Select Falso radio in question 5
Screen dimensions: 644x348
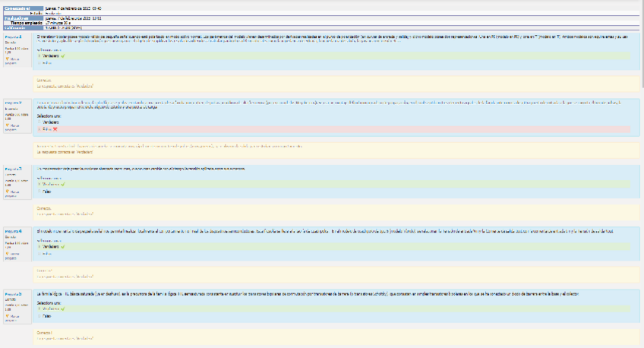(39, 316)
